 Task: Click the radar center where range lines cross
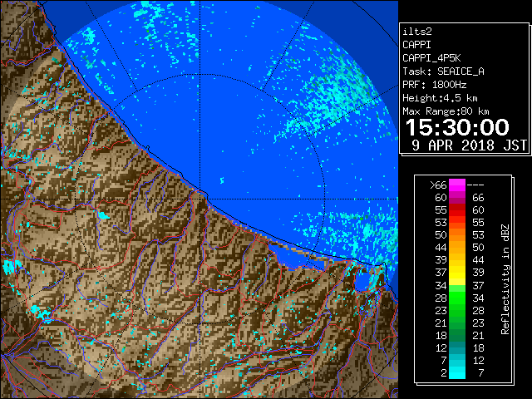point(200,199)
